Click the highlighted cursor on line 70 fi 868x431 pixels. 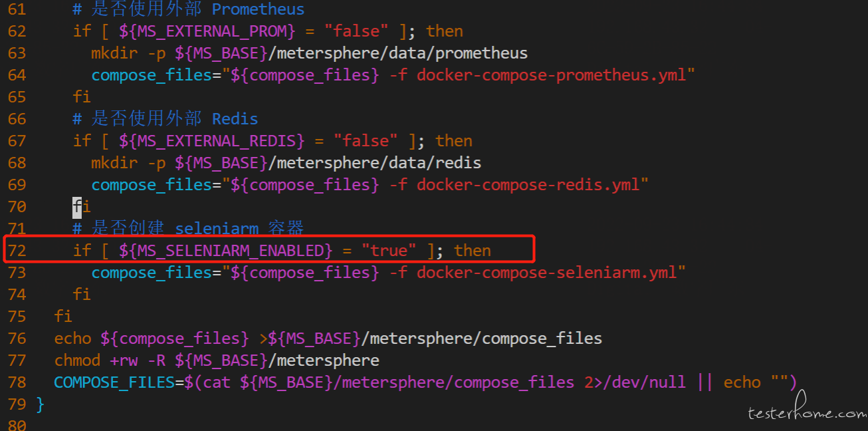point(77,207)
